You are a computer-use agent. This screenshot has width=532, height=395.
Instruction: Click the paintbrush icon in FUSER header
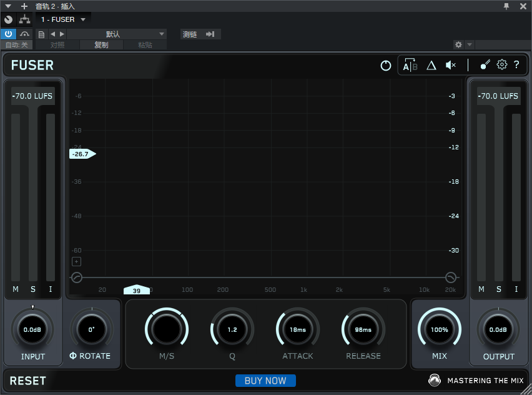[x=485, y=64]
